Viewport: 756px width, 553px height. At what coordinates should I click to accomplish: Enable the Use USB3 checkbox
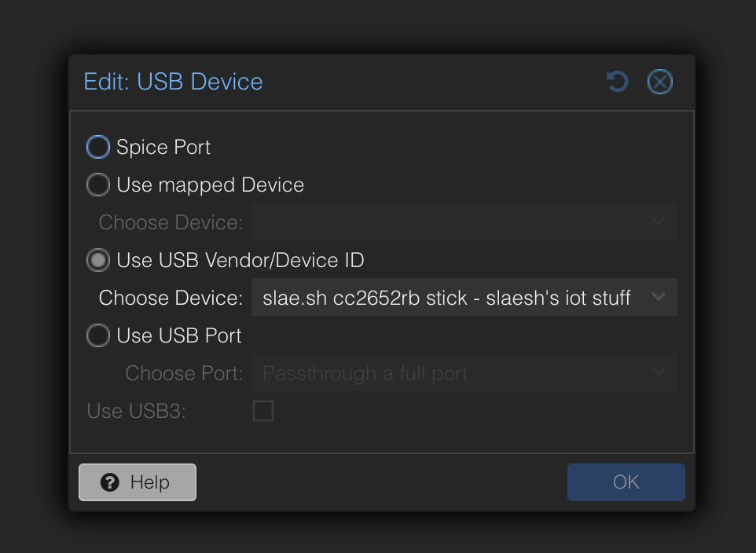pyautogui.click(x=263, y=411)
